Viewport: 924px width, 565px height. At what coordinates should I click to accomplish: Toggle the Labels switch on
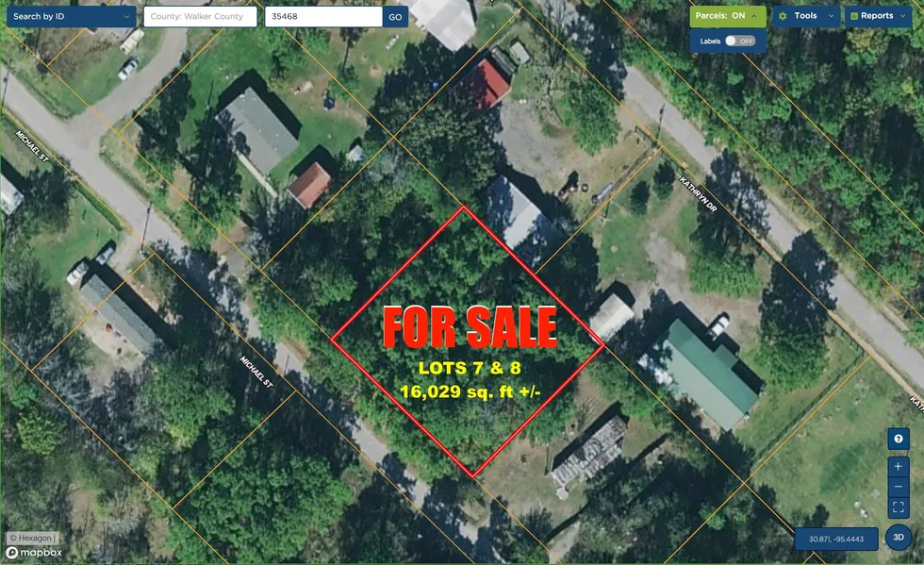coord(739,41)
